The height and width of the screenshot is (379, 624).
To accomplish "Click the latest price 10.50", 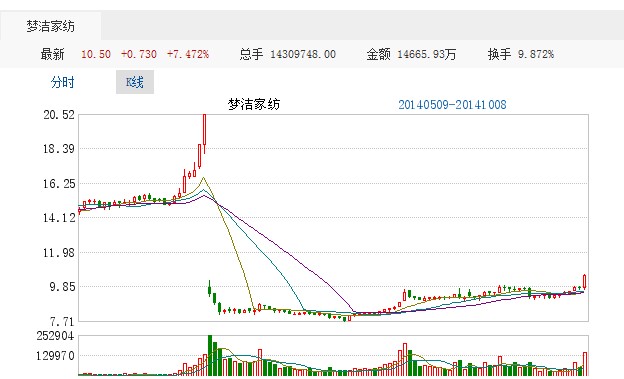I will [96, 54].
